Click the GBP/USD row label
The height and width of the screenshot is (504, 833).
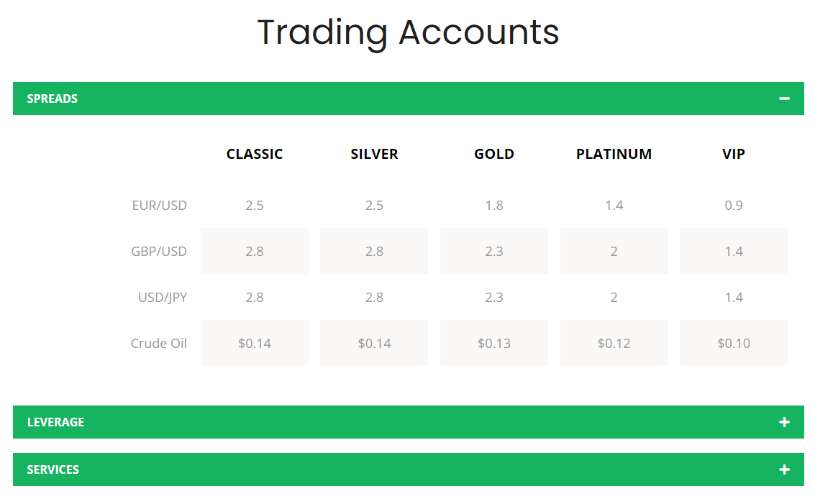coord(159,252)
